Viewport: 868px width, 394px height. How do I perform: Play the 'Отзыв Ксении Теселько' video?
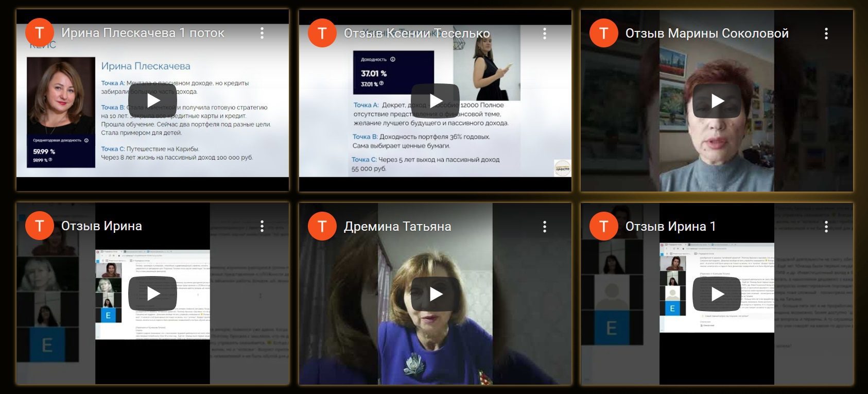click(x=435, y=100)
